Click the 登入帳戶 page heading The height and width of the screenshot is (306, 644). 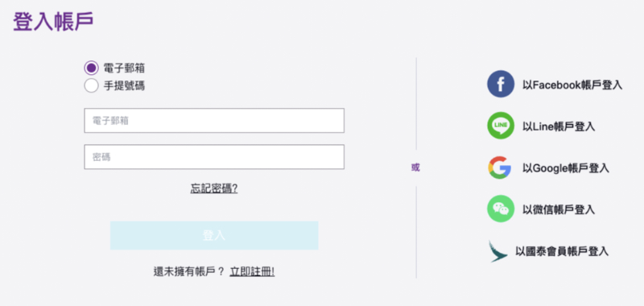[x=53, y=22]
